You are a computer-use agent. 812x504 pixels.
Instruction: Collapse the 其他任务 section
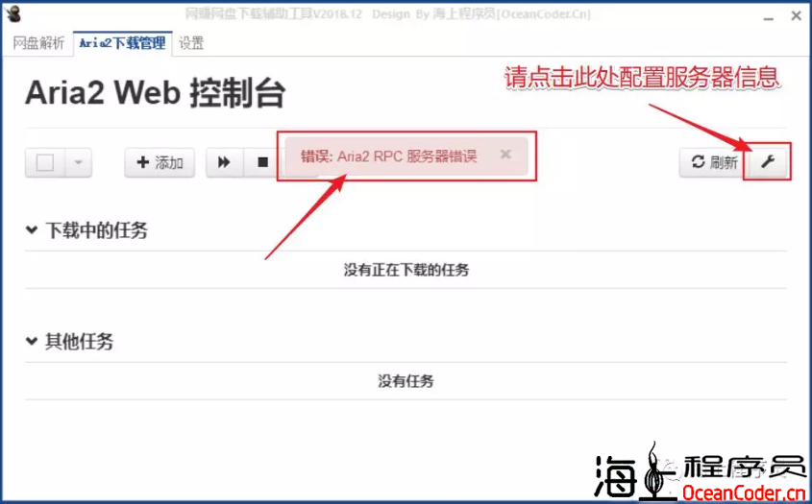click(32, 341)
